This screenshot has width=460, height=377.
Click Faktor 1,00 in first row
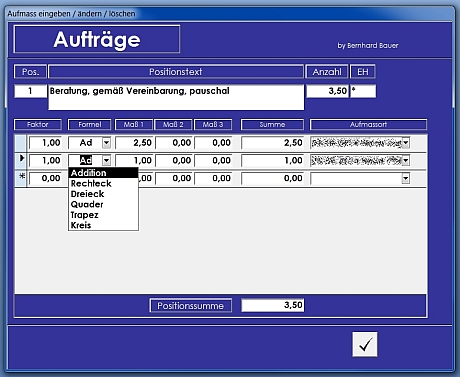click(45, 143)
